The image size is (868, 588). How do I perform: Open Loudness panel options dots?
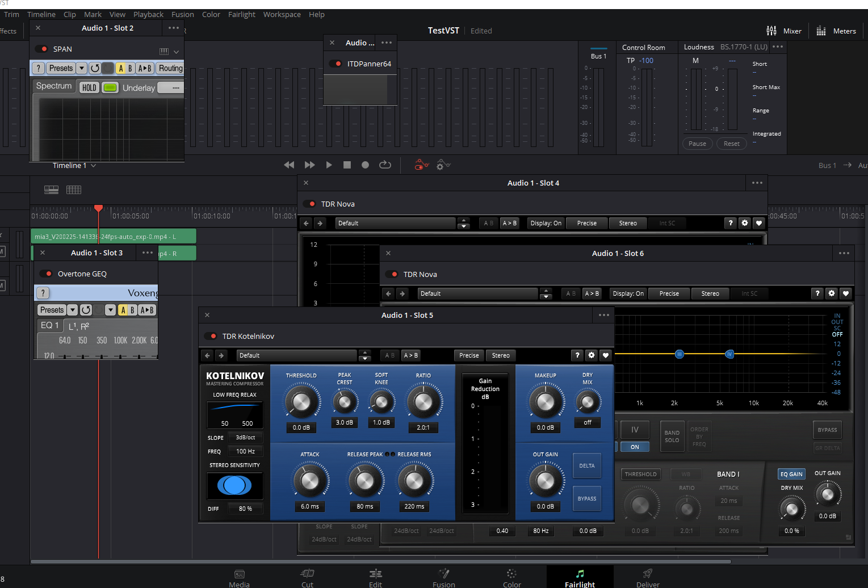(778, 47)
